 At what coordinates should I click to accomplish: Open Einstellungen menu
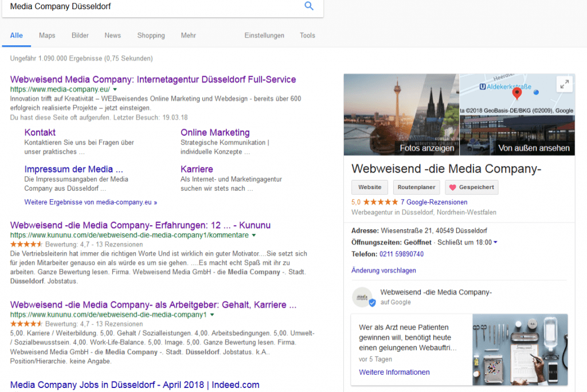click(x=264, y=36)
